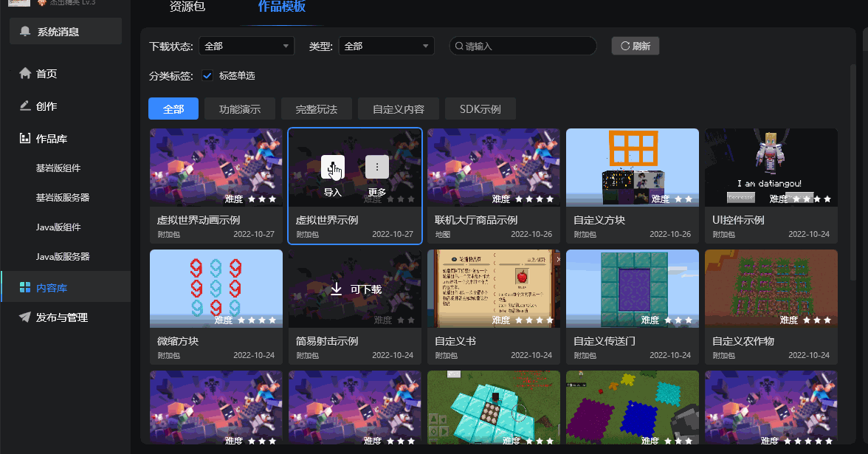The image size is (868, 454).
Task: Toggle the 标签单选 checkbox
Action: coord(207,75)
